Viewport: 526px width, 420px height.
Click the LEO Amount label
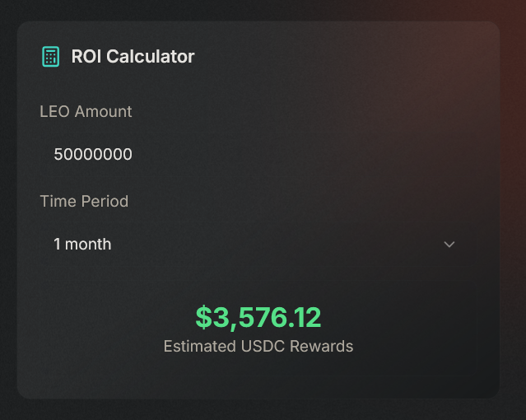pyautogui.click(x=86, y=111)
